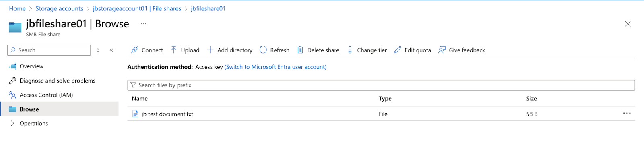The image size is (644, 159).
Task: Navigate to Storage accounts breadcrumb
Action: pos(59,8)
